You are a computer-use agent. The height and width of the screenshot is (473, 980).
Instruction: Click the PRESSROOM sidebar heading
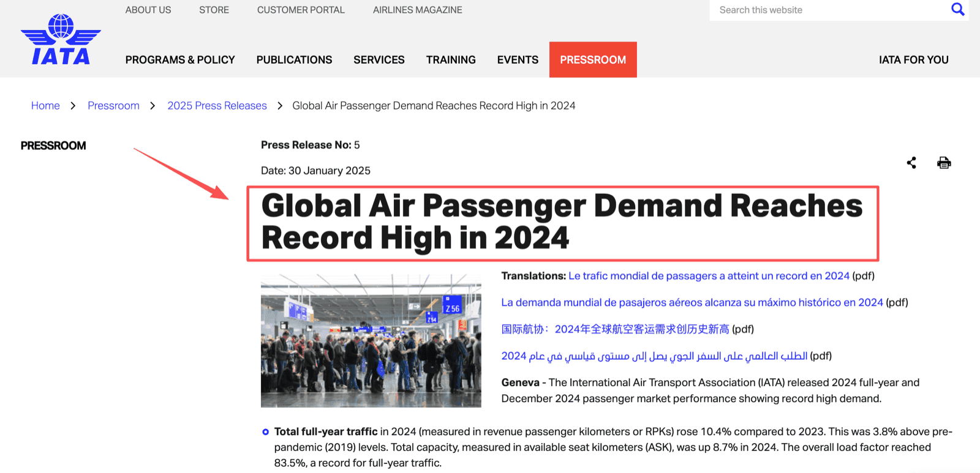[x=53, y=146]
